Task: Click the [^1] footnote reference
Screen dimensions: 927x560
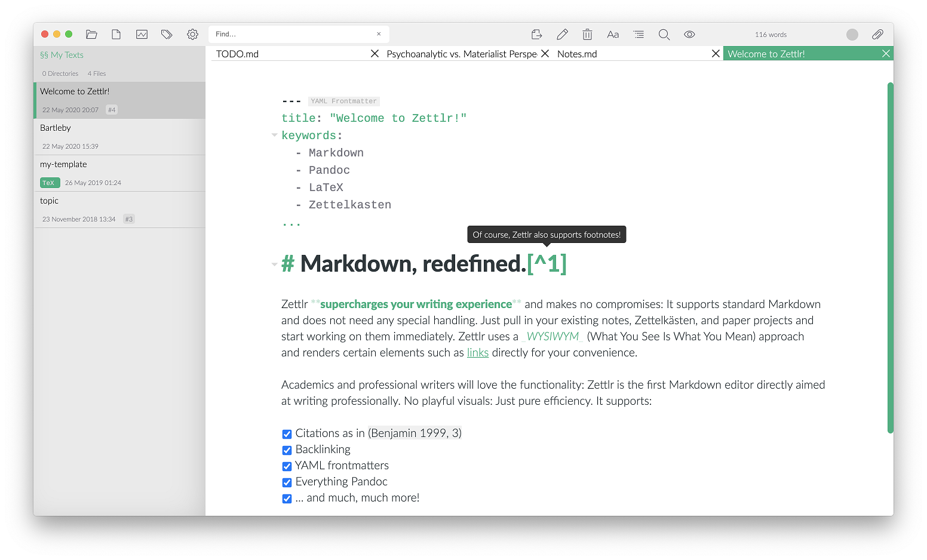Action: pyautogui.click(x=547, y=263)
